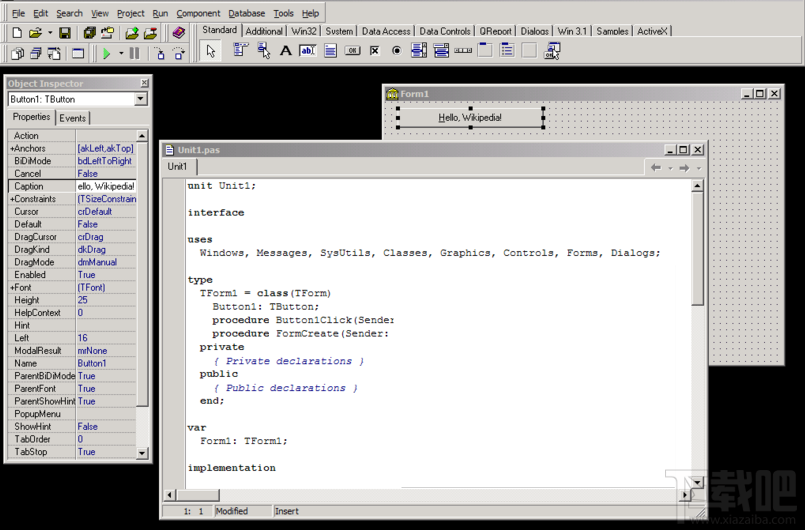The image size is (805, 530).
Task: Select the Label component icon
Action: (x=285, y=50)
